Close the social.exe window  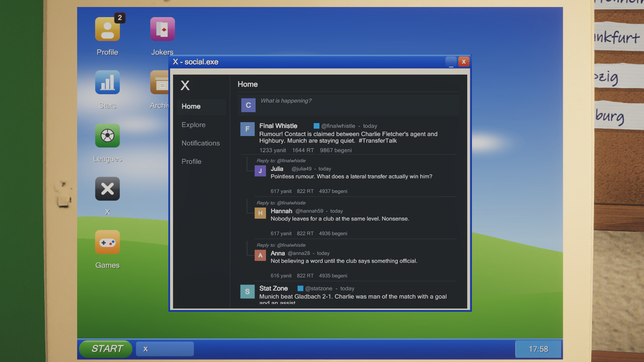pyautogui.click(x=464, y=62)
